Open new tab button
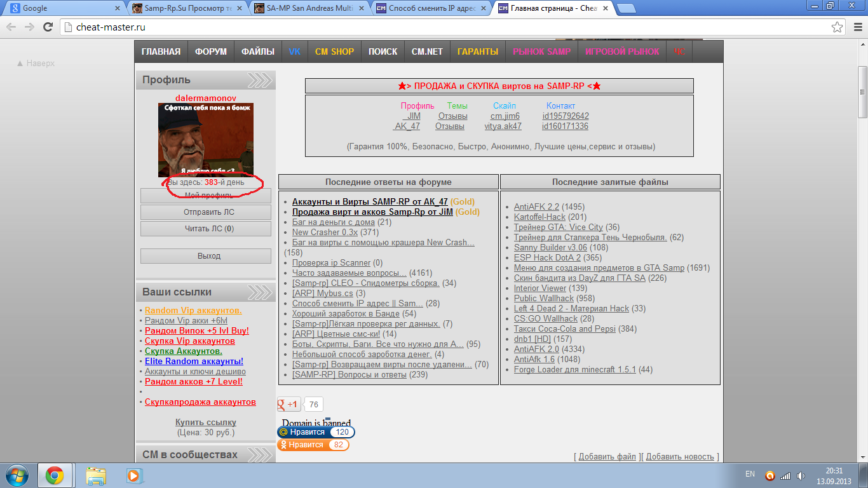Screen dimensions: 868x488 point(627,8)
